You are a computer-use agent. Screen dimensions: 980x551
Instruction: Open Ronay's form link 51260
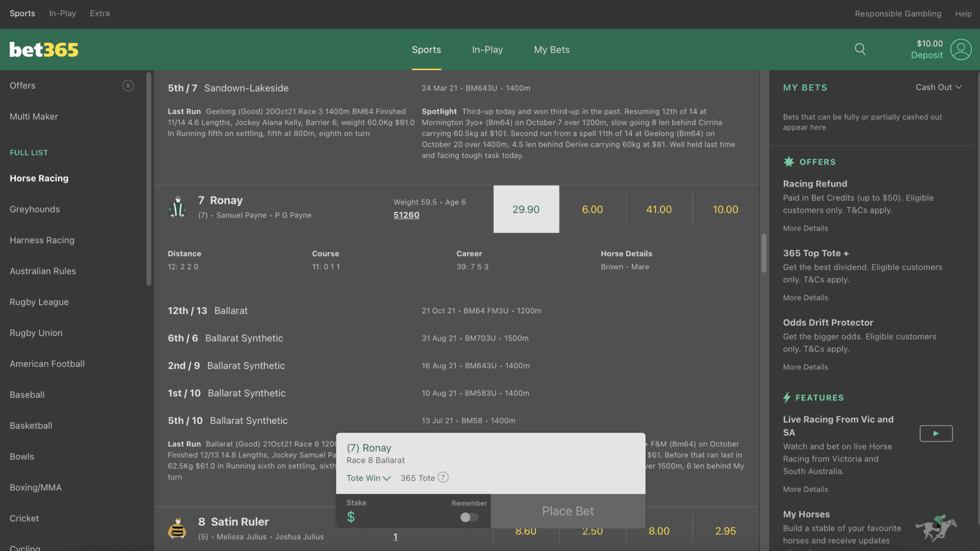point(406,215)
